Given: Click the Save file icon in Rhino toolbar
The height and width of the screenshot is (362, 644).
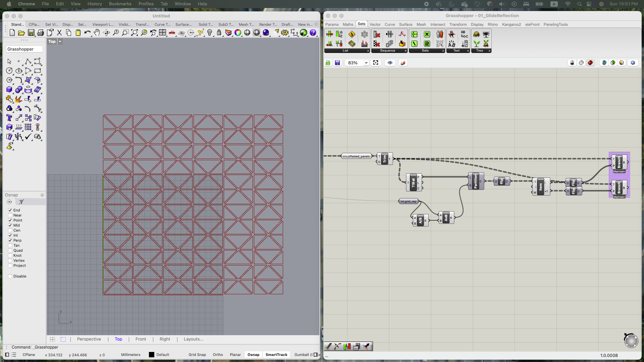Looking at the screenshot, I should pos(31,33).
